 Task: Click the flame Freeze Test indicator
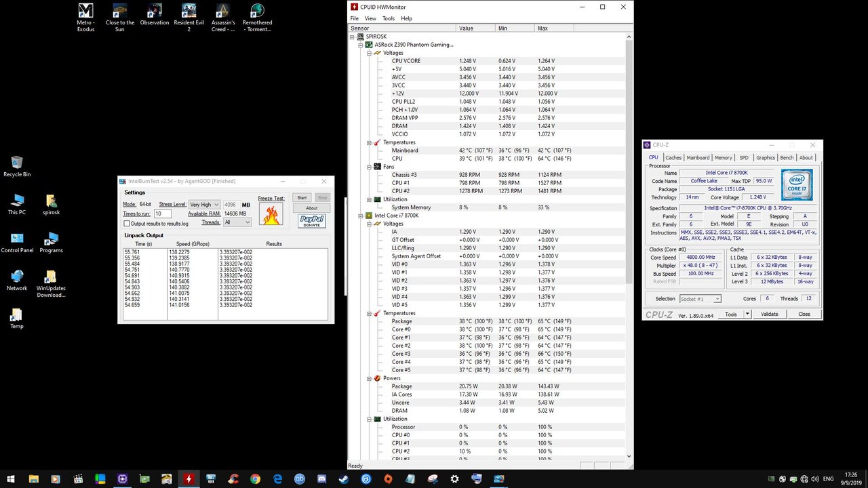click(271, 215)
